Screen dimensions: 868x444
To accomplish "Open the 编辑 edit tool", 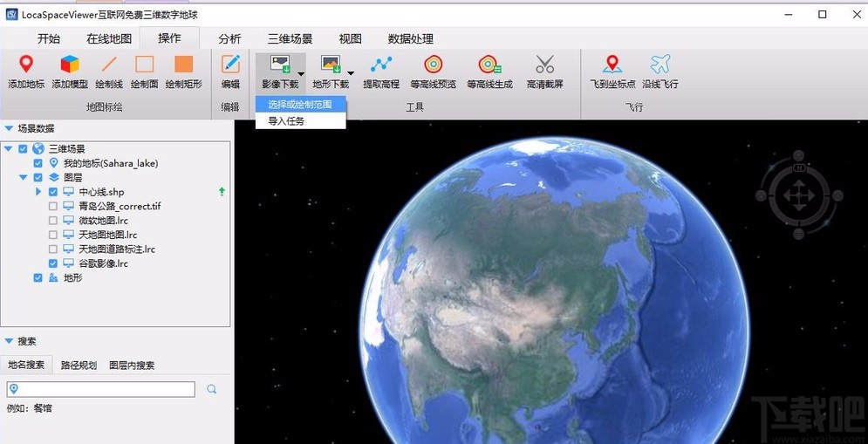I will (230, 72).
